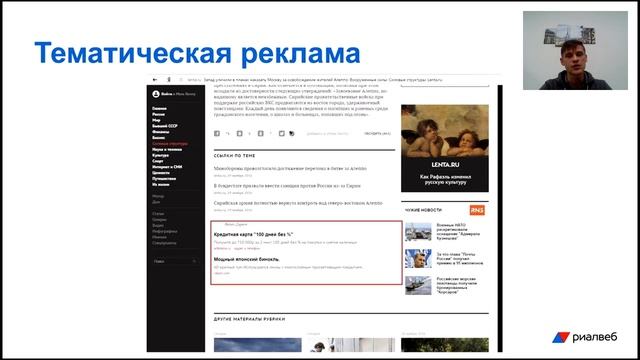Click the Тематическая реклама slide title
640x360 pixels.
(x=198, y=53)
